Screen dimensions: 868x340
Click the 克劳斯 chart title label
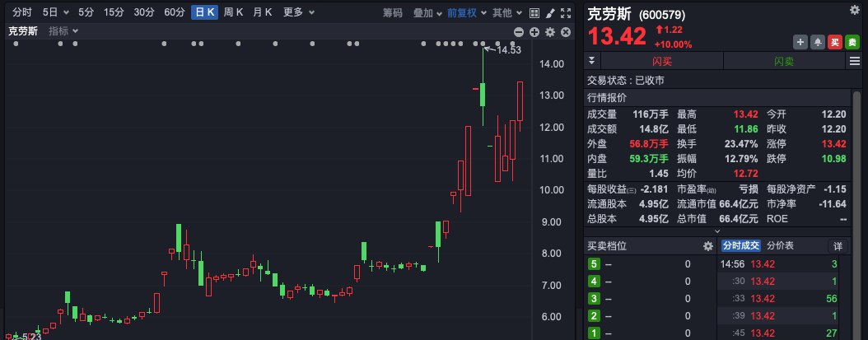(x=23, y=31)
